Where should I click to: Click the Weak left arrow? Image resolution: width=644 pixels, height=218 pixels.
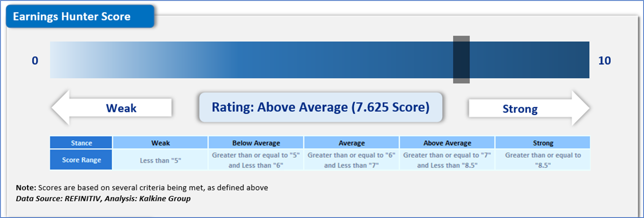(112, 108)
